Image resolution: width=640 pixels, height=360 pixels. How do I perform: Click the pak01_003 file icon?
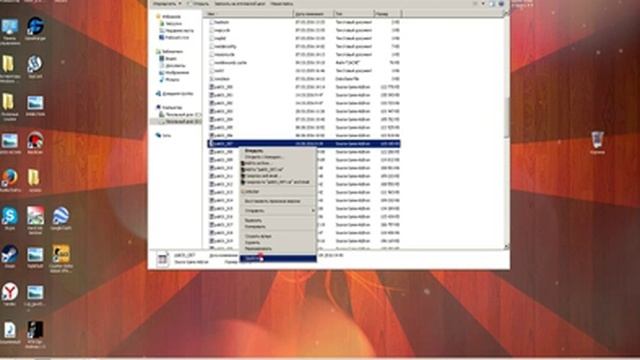(x=212, y=111)
